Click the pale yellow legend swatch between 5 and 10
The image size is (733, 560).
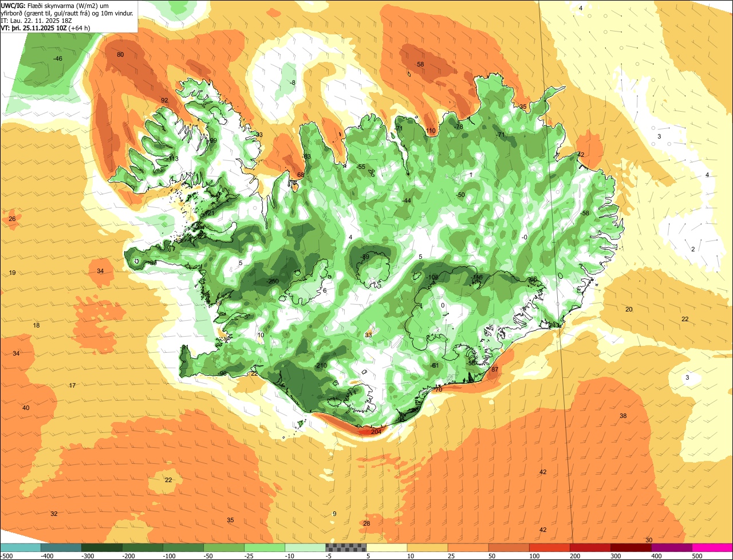coord(387,547)
